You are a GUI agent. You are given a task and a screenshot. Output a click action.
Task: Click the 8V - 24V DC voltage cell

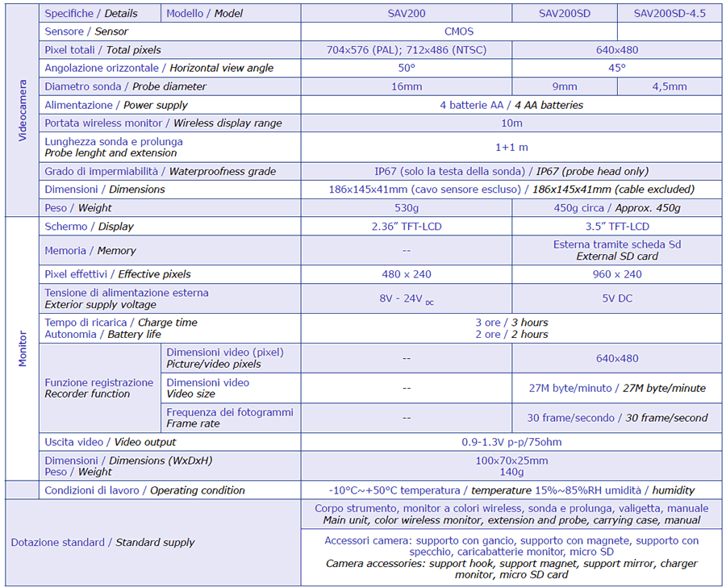[x=406, y=298]
